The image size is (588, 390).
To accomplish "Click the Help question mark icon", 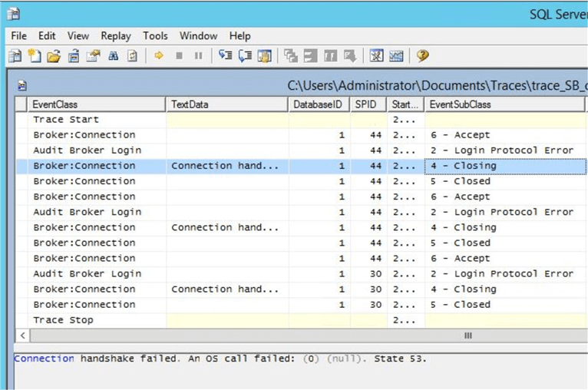I will 422,56.
